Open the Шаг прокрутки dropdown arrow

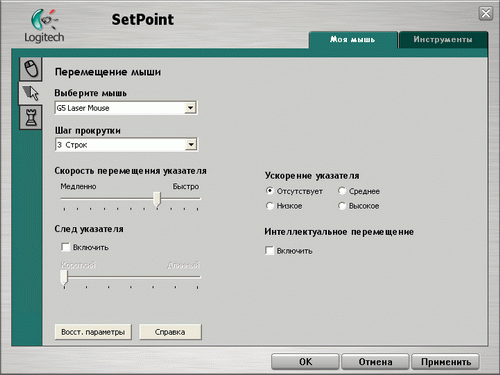[x=191, y=145]
